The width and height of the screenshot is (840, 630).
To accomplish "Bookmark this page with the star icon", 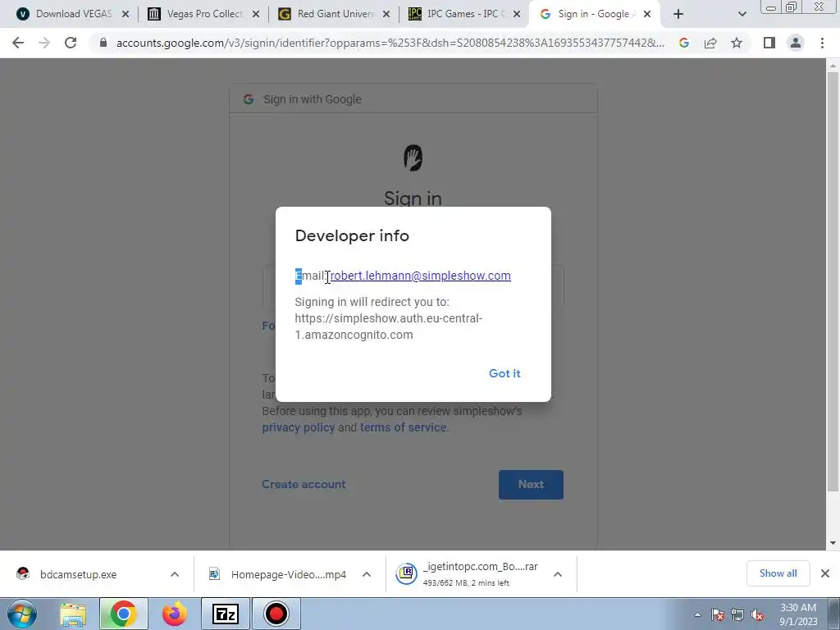I will click(x=737, y=43).
